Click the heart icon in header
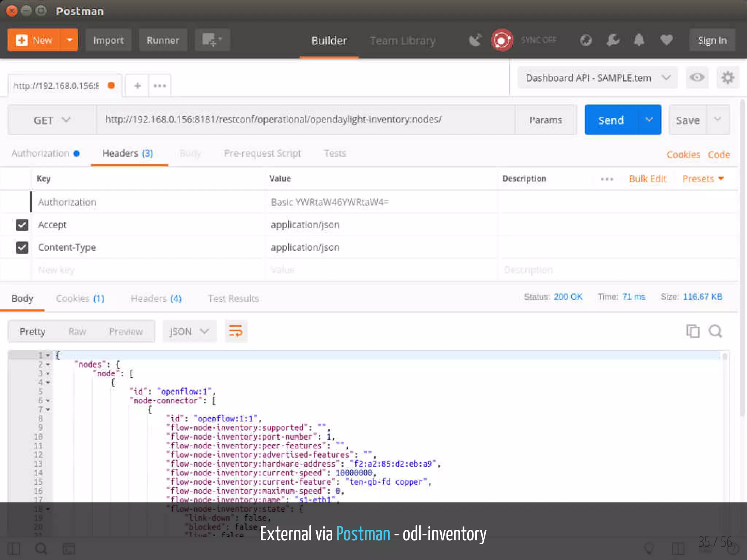 pos(666,40)
